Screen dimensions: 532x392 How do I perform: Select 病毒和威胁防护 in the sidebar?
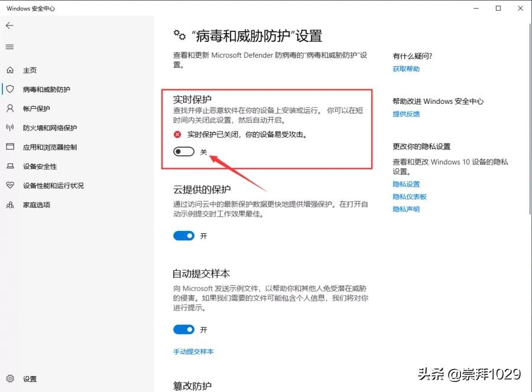(47, 89)
